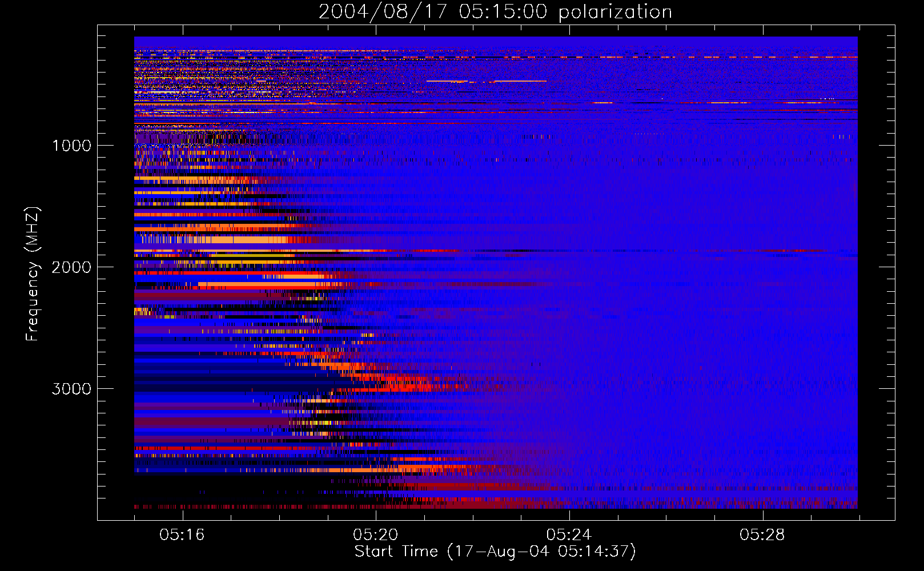The height and width of the screenshot is (571, 924).
Task: Select the 'Start Time (17-Aug-04 05:14:37)' label
Action: pos(495,552)
